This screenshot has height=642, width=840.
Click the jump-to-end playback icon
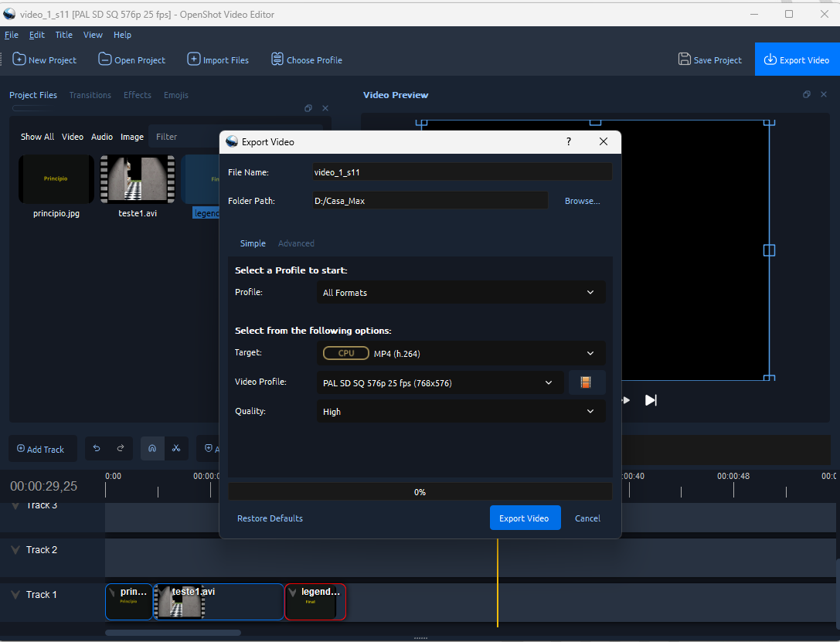point(651,400)
